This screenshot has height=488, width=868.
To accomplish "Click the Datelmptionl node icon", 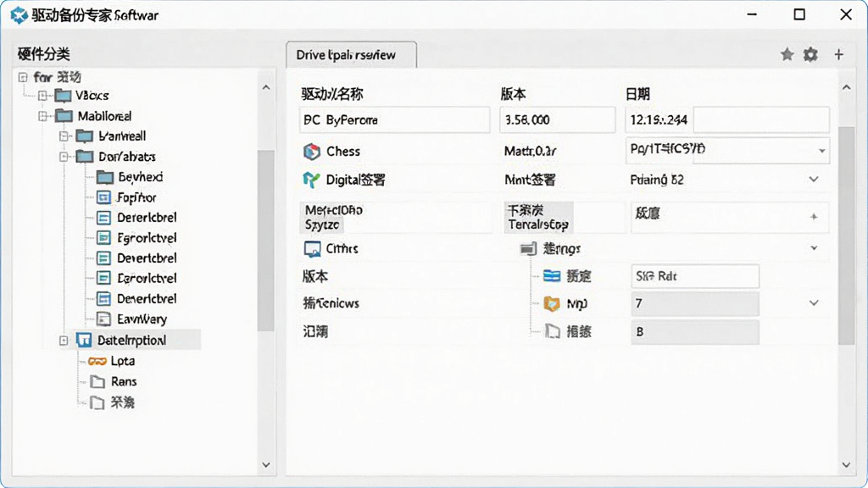I will coord(84,340).
